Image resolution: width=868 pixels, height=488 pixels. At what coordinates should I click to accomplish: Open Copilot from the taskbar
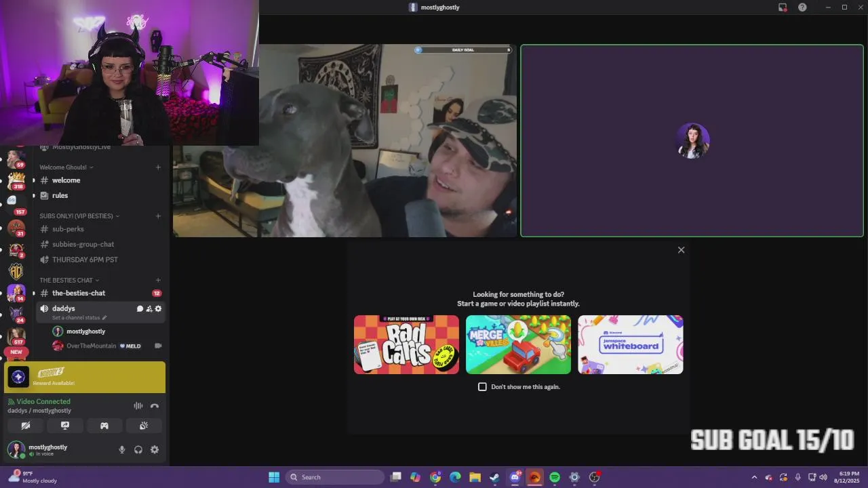click(x=416, y=477)
